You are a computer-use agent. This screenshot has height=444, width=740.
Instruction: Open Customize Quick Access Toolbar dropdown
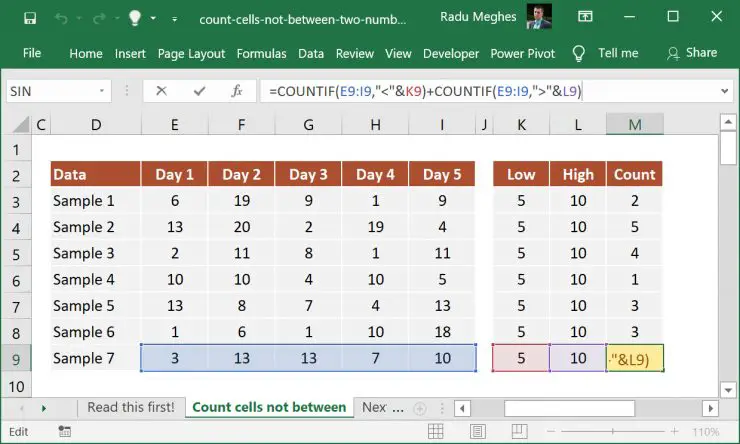174,19
